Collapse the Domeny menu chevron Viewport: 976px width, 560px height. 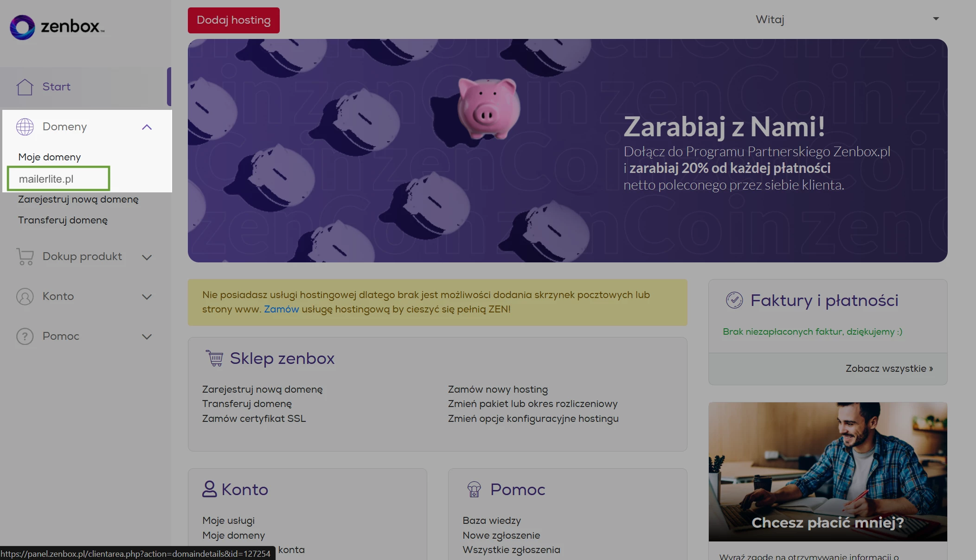147,127
